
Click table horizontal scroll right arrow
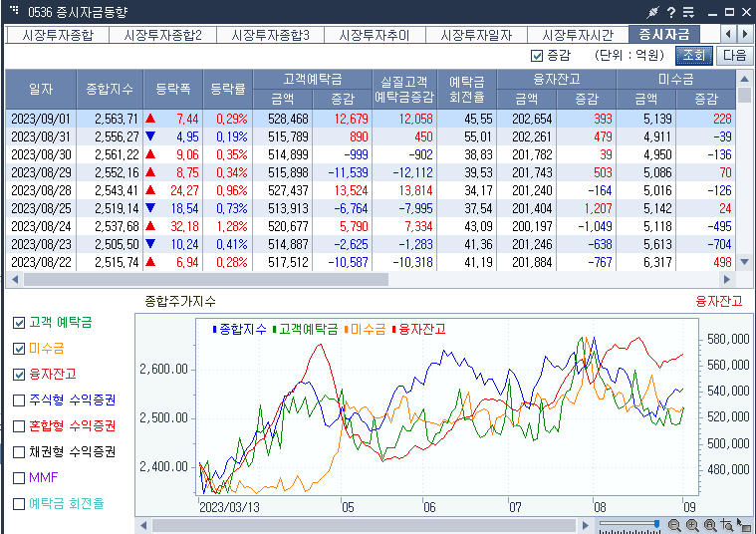click(726, 279)
